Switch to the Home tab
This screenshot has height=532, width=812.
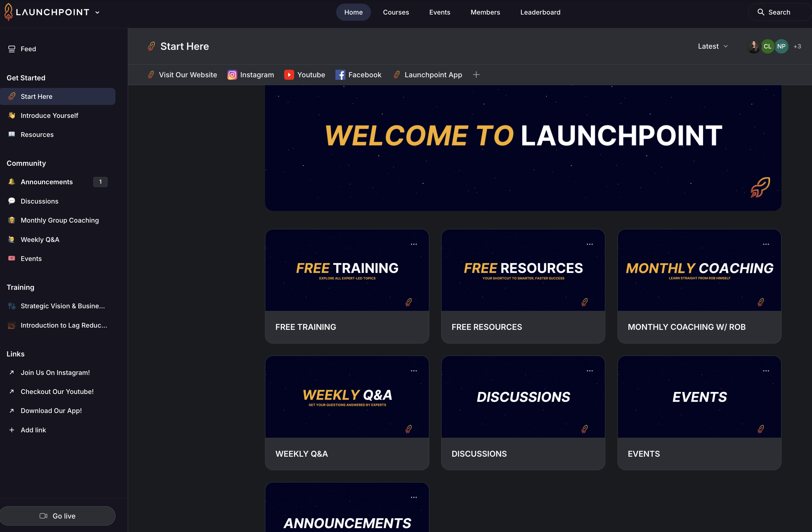click(x=353, y=12)
